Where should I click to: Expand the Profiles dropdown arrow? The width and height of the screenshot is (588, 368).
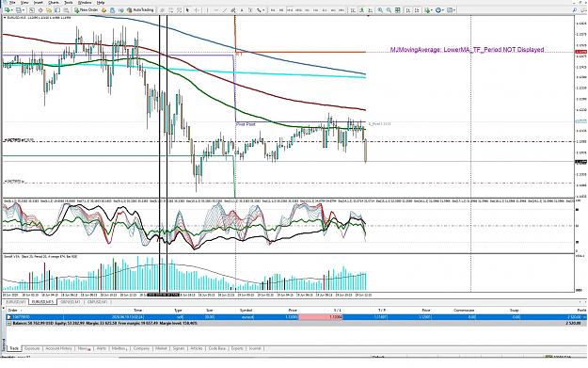click(x=24, y=10)
